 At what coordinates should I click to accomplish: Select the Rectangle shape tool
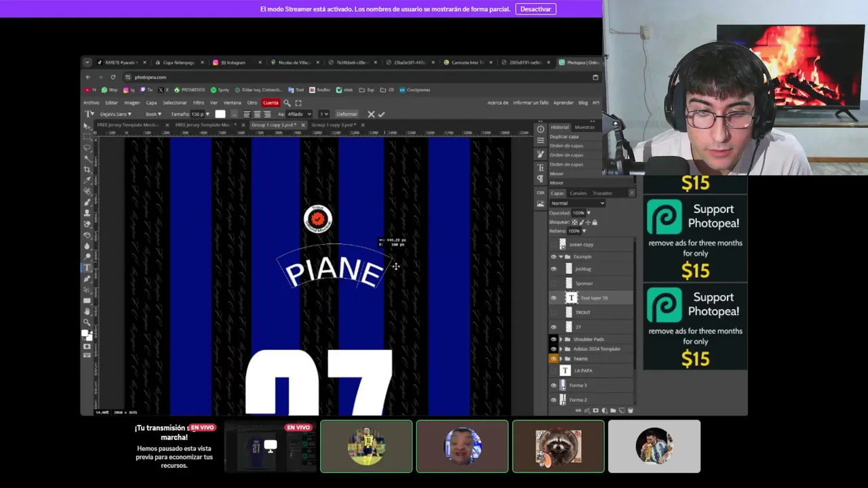pyautogui.click(x=87, y=300)
